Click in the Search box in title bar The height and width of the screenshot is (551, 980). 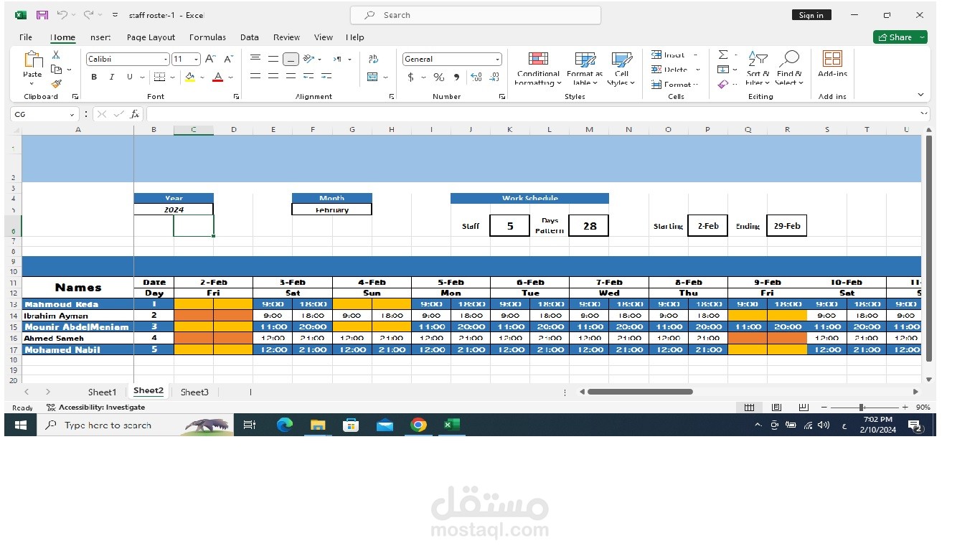coord(475,15)
